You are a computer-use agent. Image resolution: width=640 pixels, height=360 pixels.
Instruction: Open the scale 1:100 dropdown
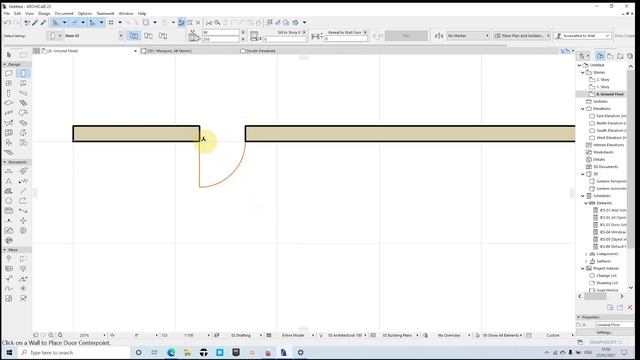click(x=191, y=335)
